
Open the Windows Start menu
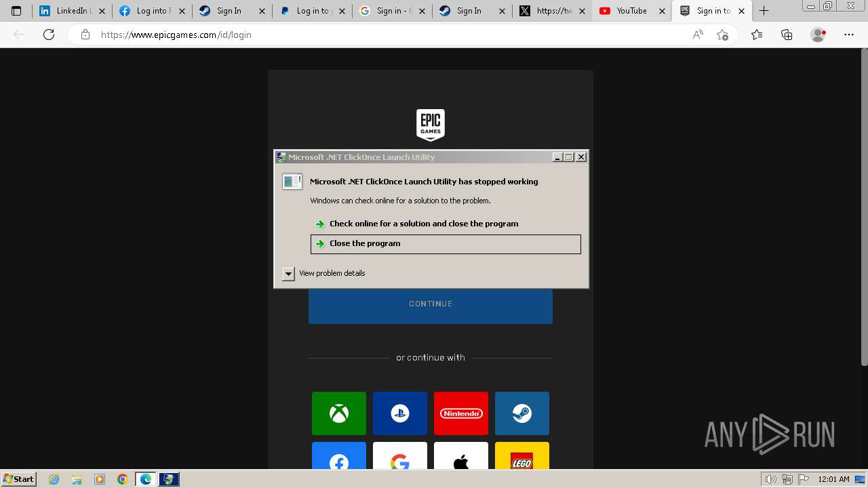point(19,479)
